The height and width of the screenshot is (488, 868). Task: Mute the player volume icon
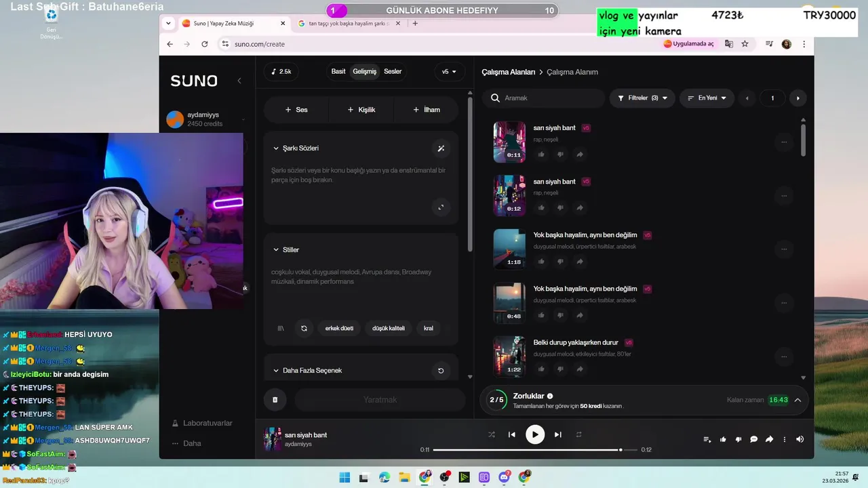pyautogui.click(x=800, y=439)
